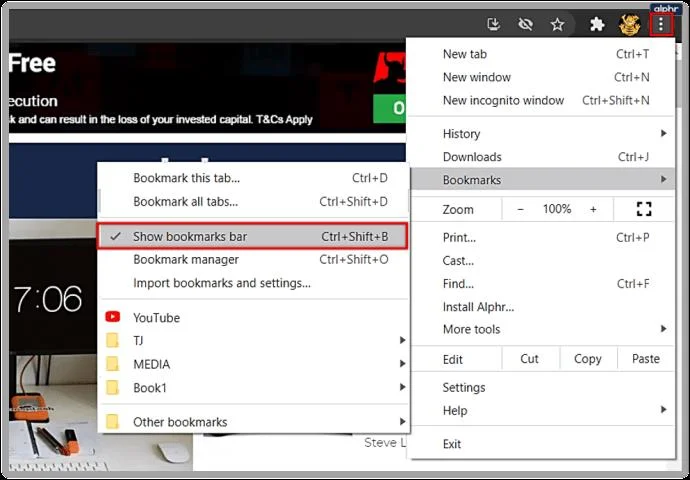Select New window menu item
The image size is (690, 480).
542,77
